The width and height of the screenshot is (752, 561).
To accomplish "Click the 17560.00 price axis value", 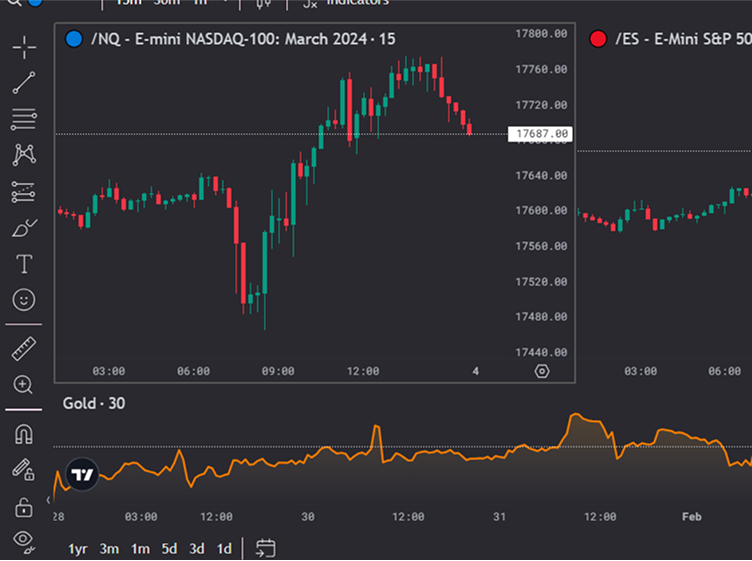I will click(x=541, y=246).
